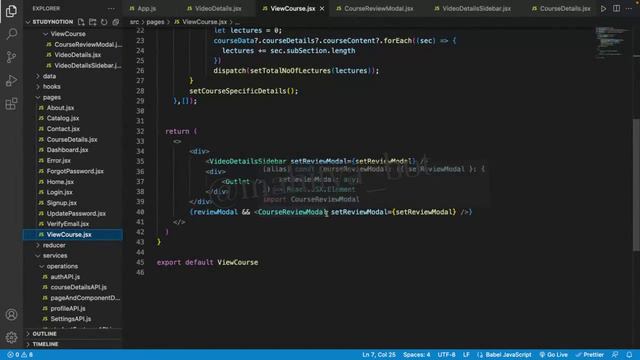640x360 pixels.
Task: Click the warnings count in status bar
Action: [27, 355]
